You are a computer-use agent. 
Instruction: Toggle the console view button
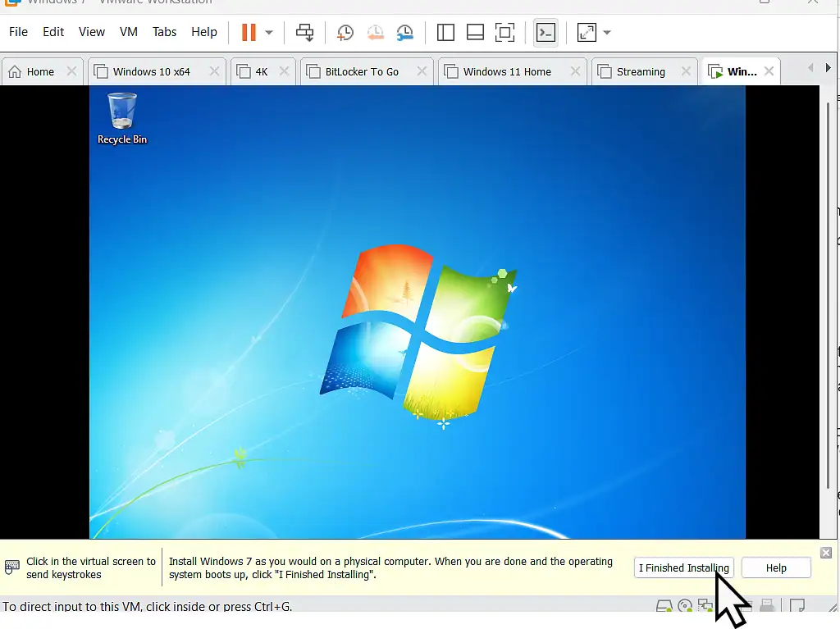point(504,32)
